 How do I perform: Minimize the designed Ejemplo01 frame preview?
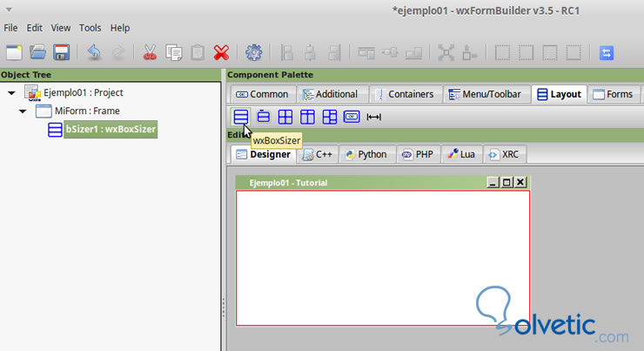(493, 182)
